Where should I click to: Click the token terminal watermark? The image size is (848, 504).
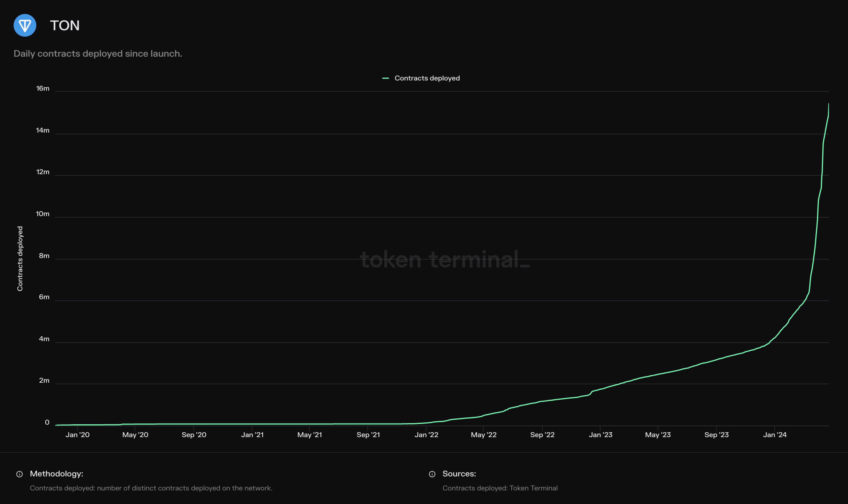point(445,260)
